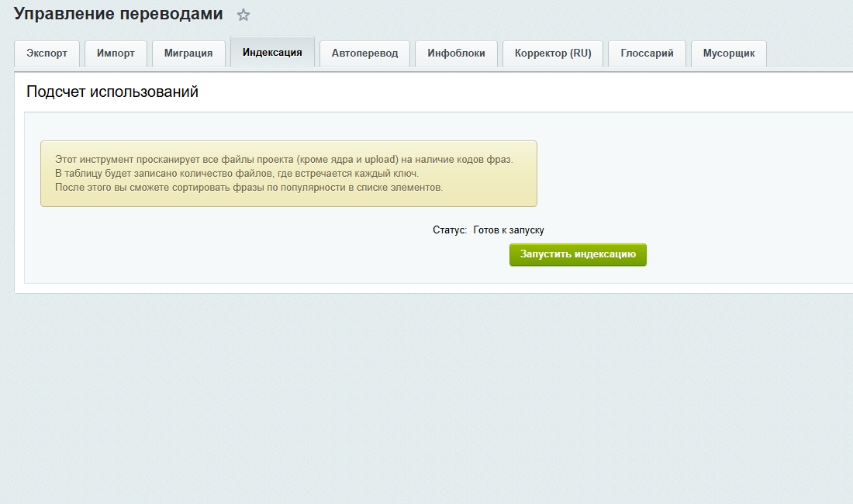Open the Экспорт tab
This screenshot has height=504, width=853.
(x=47, y=54)
